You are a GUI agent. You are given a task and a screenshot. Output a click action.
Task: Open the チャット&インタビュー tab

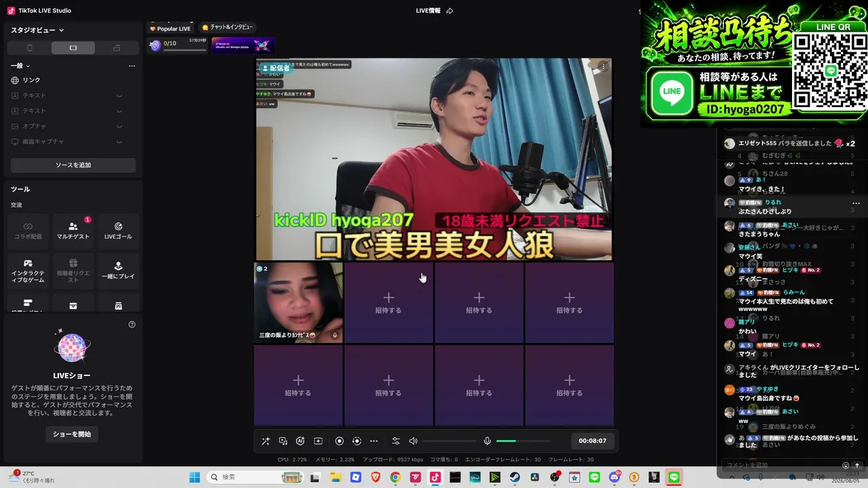tap(227, 27)
